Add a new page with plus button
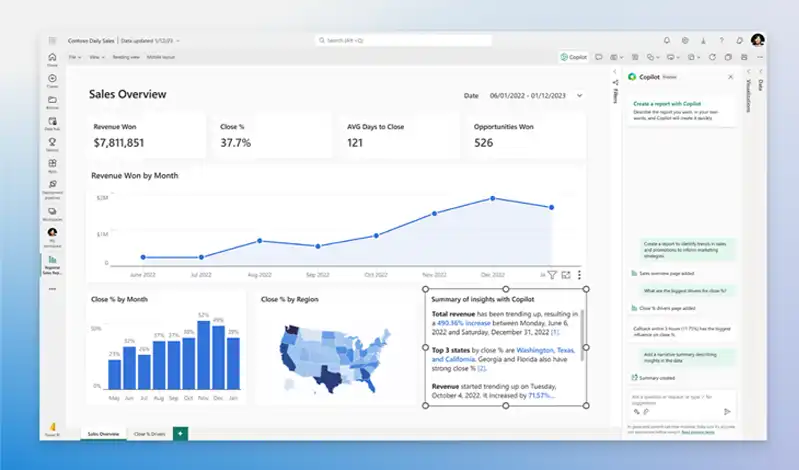 (180, 434)
